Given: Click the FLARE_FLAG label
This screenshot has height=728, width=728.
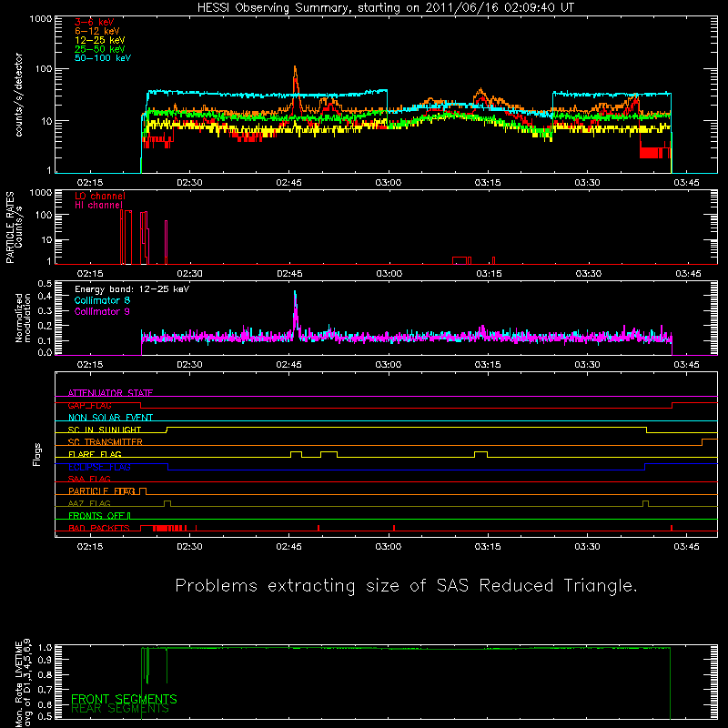Looking at the screenshot, I should pyautogui.click(x=95, y=454).
